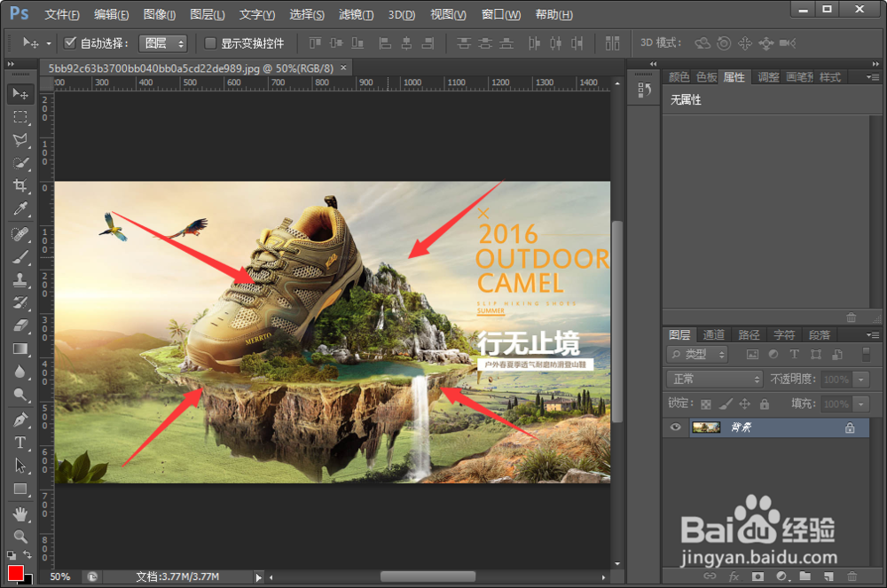
Task: Switch to the 通道 tab
Action: (x=713, y=334)
